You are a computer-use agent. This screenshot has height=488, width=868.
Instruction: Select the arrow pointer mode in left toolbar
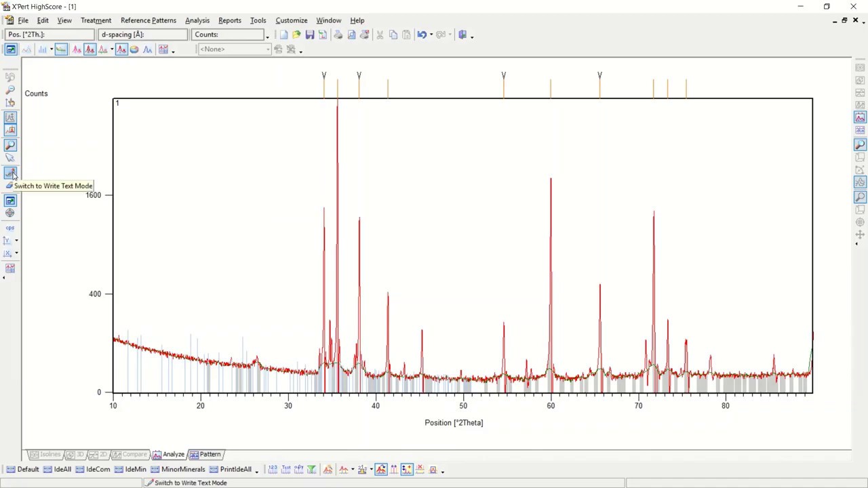pyautogui.click(x=10, y=158)
